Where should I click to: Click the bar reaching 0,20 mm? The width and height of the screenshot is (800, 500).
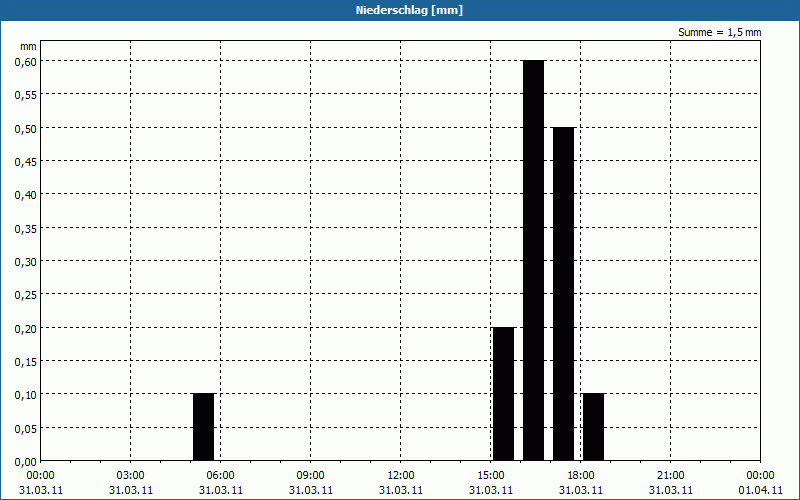click(504, 394)
